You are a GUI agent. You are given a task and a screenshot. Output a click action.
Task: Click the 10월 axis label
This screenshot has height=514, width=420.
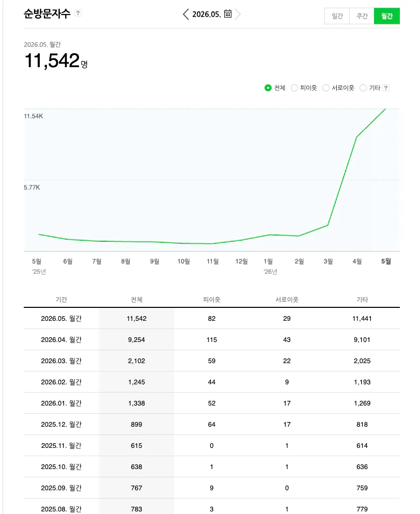point(183,261)
